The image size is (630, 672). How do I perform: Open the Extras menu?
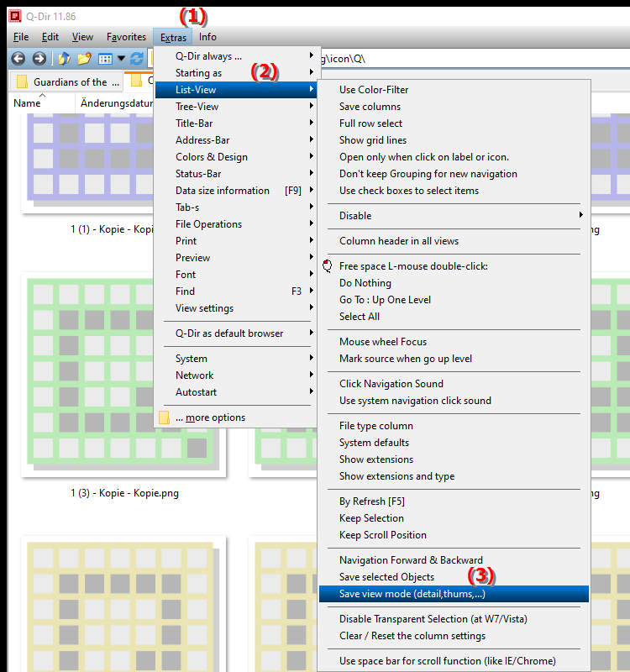coord(173,37)
